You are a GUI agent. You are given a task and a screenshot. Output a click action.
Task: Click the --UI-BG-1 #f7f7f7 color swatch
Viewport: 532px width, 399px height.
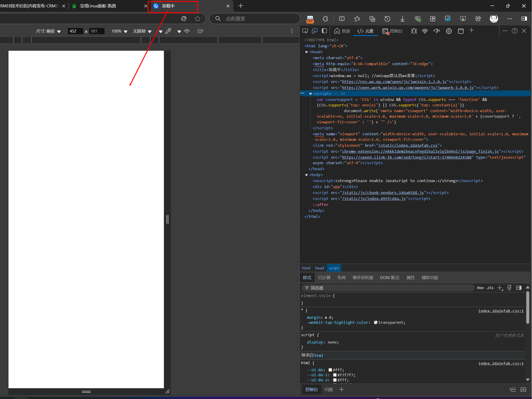(335, 375)
